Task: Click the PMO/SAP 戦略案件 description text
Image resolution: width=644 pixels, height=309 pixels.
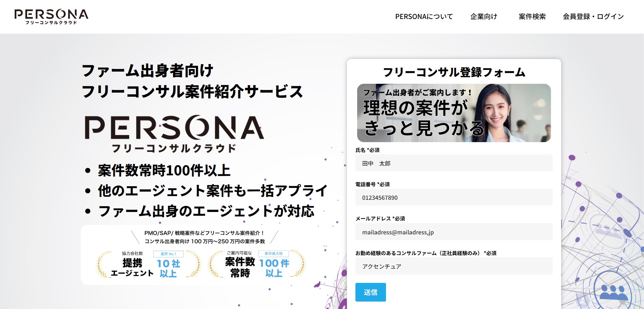Action: 204,237
